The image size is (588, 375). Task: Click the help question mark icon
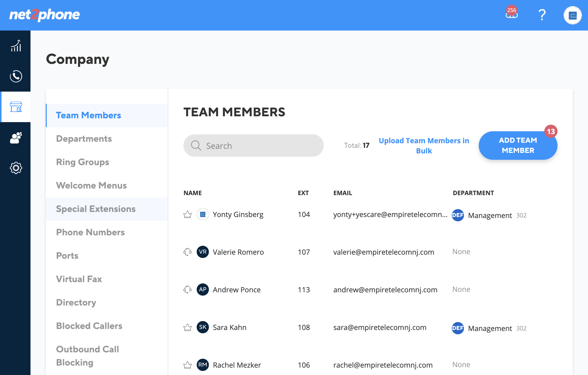(542, 15)
